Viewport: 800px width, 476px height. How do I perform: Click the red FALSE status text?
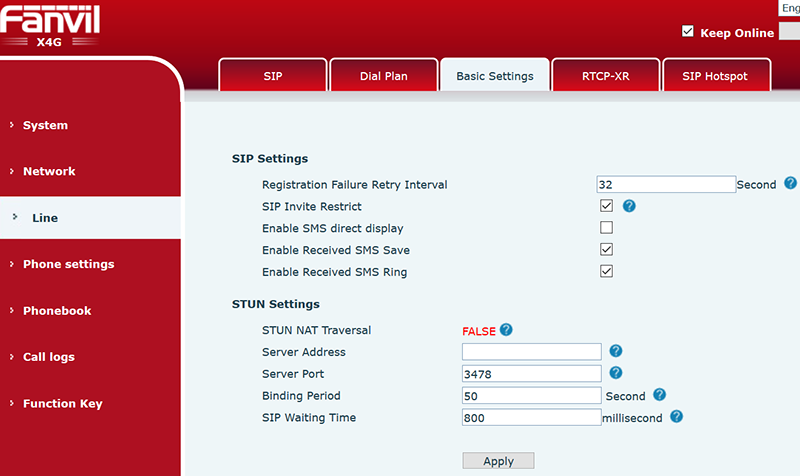pyautogui.click(x=479, y=331)
